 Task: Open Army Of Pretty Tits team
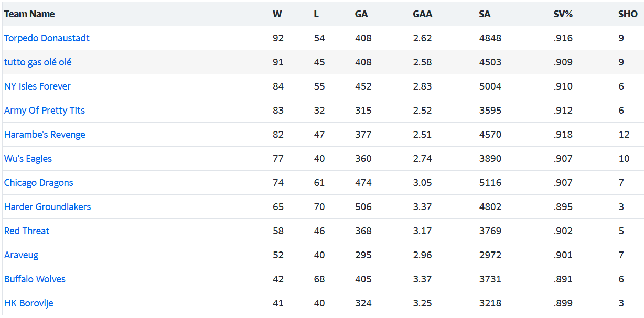click(x=45, y=111)
